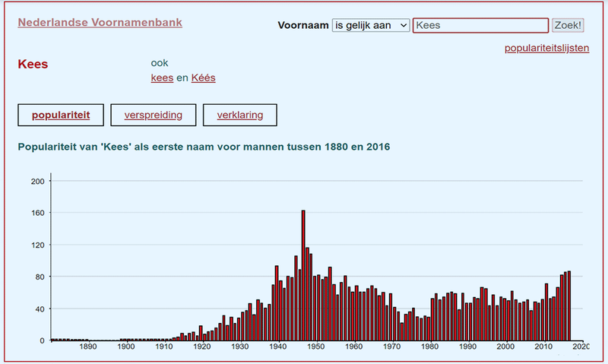Image resolution: width=608 pixels, height=364 pixels.
Task: Select the 1890 label on the x-axis
Action: 88,347
